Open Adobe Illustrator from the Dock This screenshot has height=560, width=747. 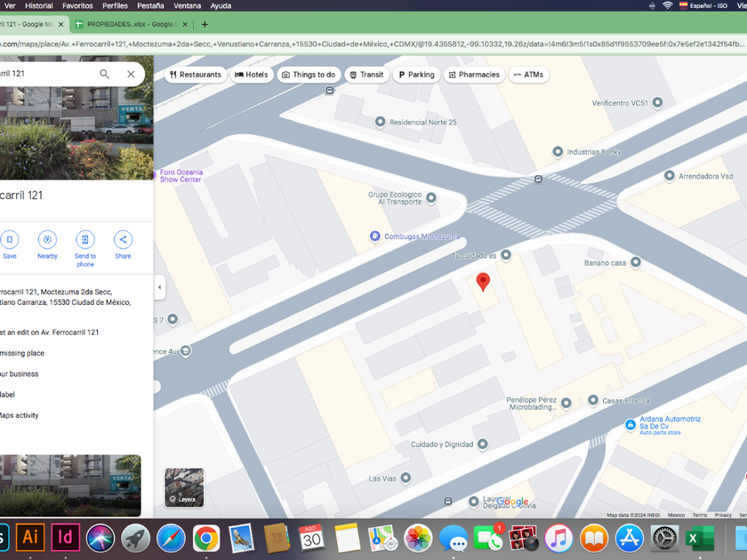30,537
